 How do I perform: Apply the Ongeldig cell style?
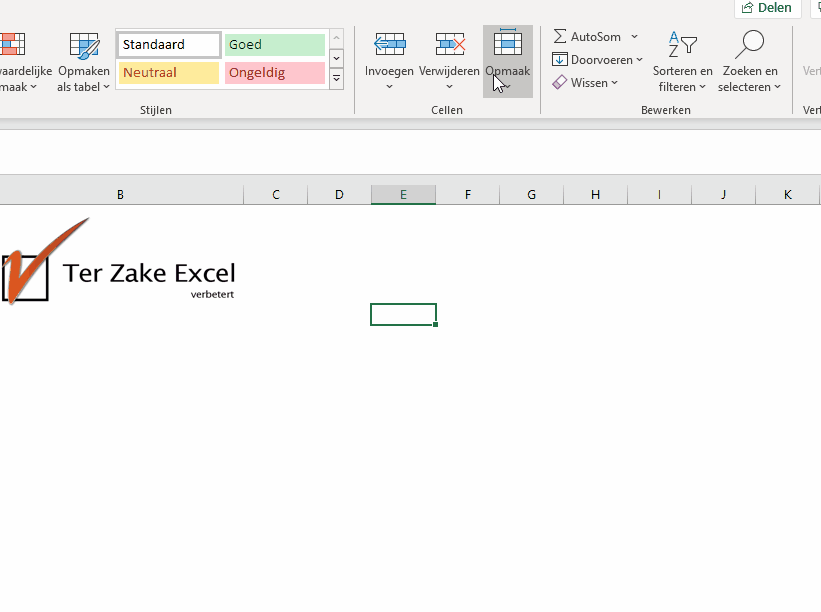(x=275, y=73)
